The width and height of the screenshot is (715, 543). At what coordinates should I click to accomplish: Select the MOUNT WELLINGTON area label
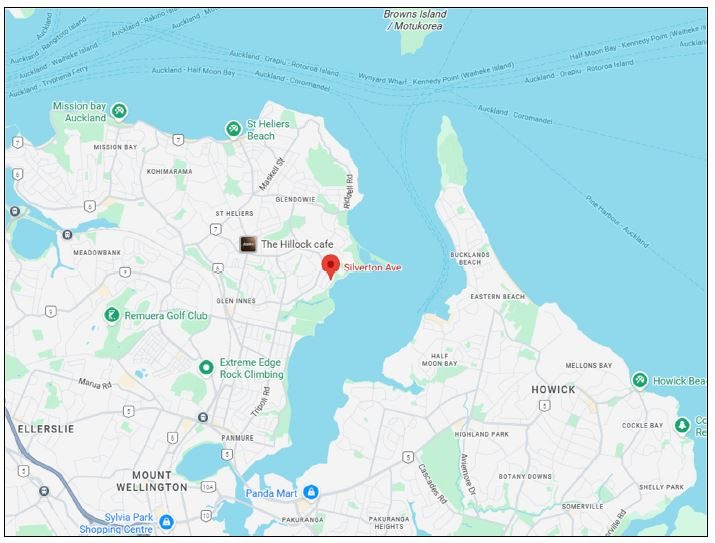151,481
